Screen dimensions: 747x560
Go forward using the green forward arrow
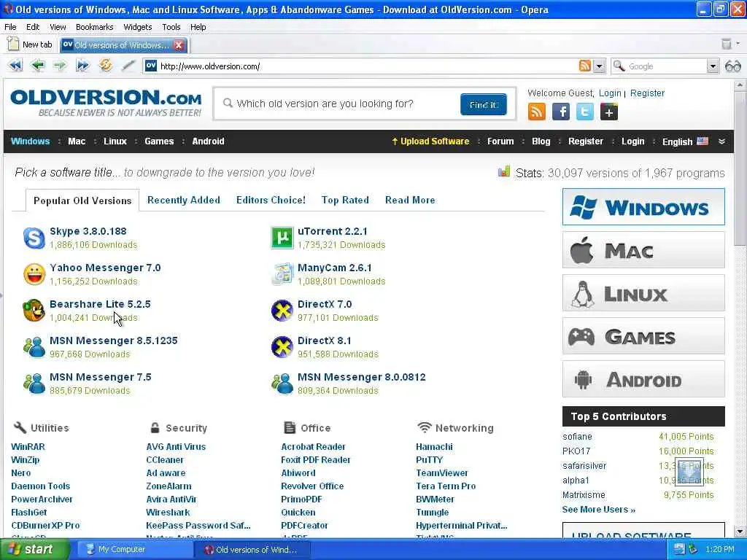click(x=60, y=65)
